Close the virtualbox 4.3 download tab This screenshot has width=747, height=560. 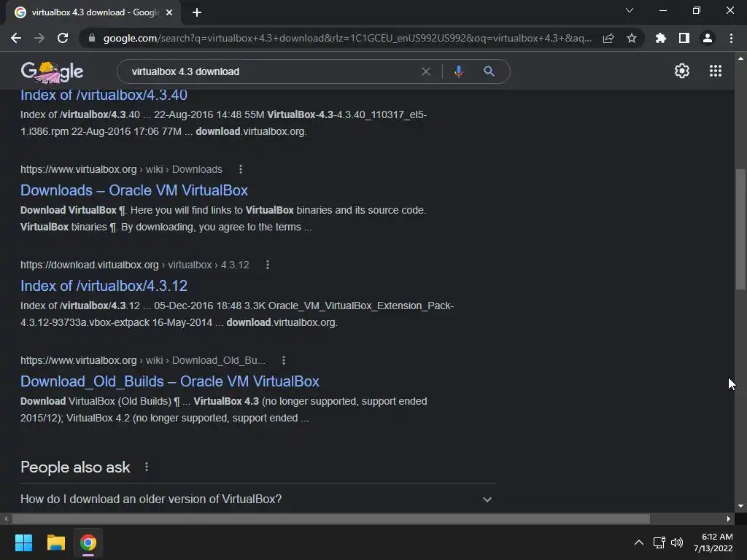pyautogui.click(x=169, y=12)
